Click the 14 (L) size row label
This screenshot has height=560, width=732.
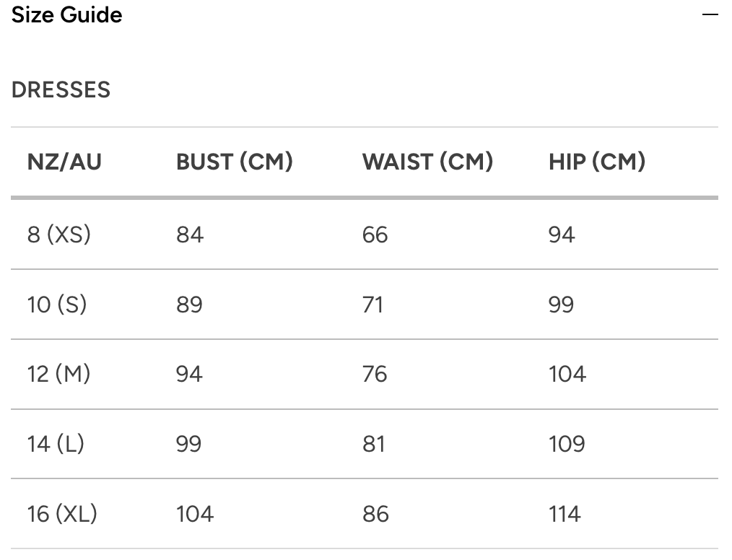click(x=56, y=444)
